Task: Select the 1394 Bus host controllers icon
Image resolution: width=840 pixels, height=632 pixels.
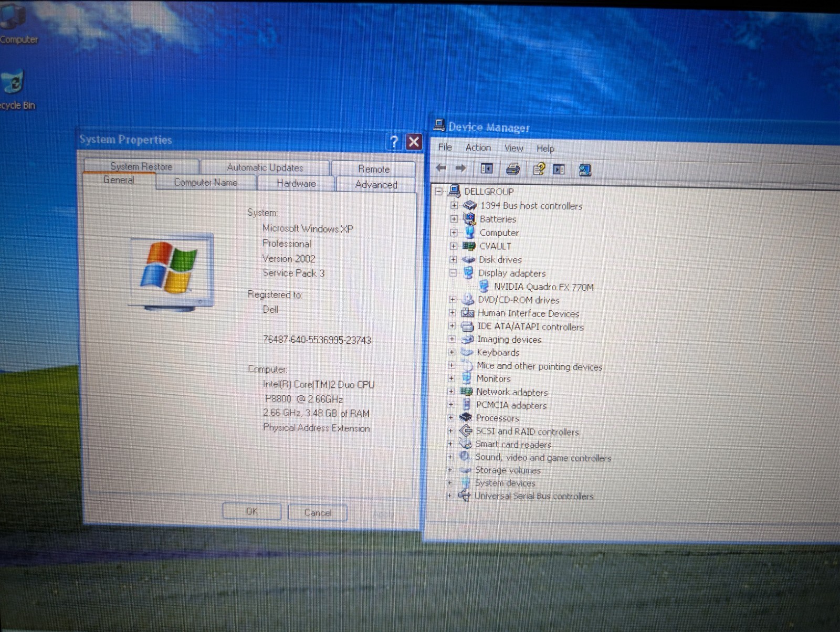Action: click(469, 205)
